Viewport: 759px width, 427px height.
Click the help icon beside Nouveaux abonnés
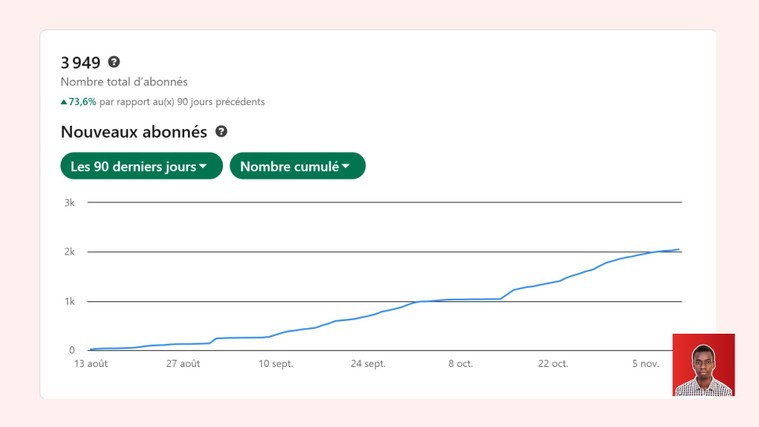pos(221,131)
